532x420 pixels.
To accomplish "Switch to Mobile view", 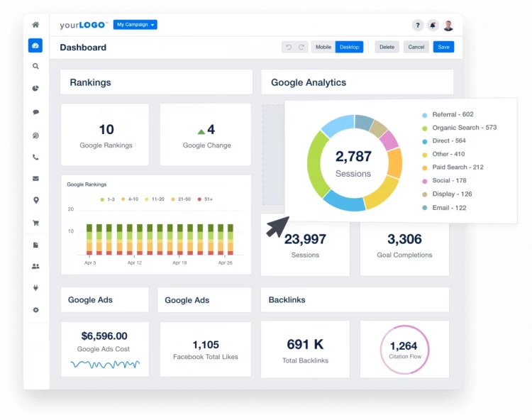I will click(x=323, y=47).
